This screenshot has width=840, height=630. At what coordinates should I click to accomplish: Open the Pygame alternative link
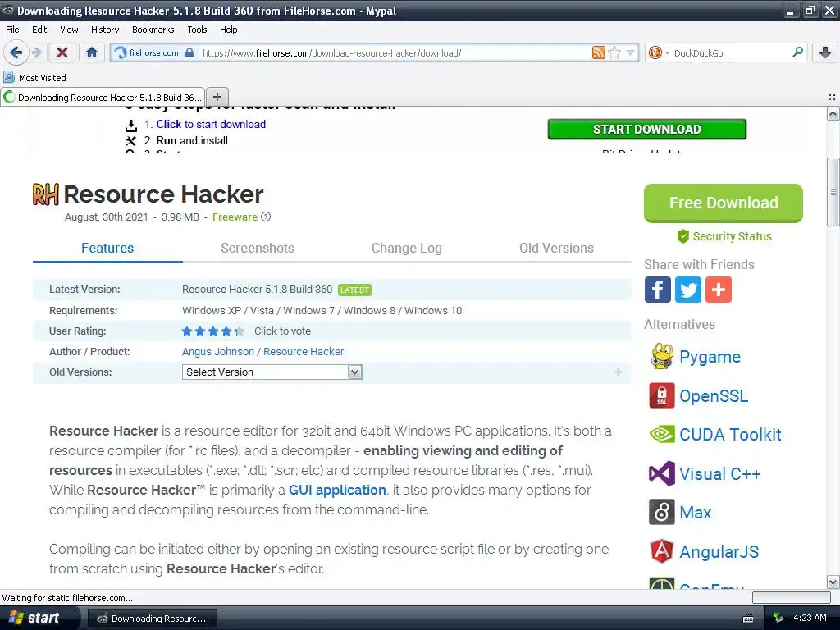click(x=710, y=357)
